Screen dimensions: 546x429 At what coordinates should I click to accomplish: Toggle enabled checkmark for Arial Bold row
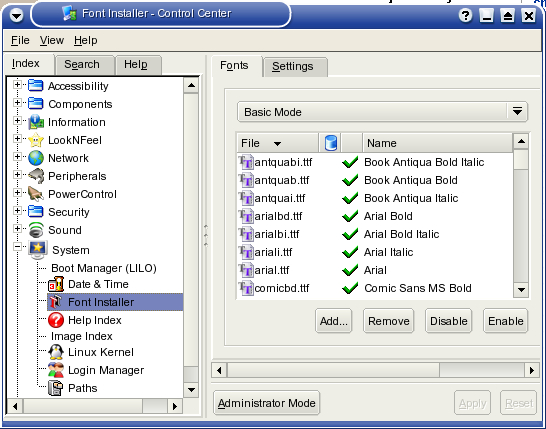350,216
